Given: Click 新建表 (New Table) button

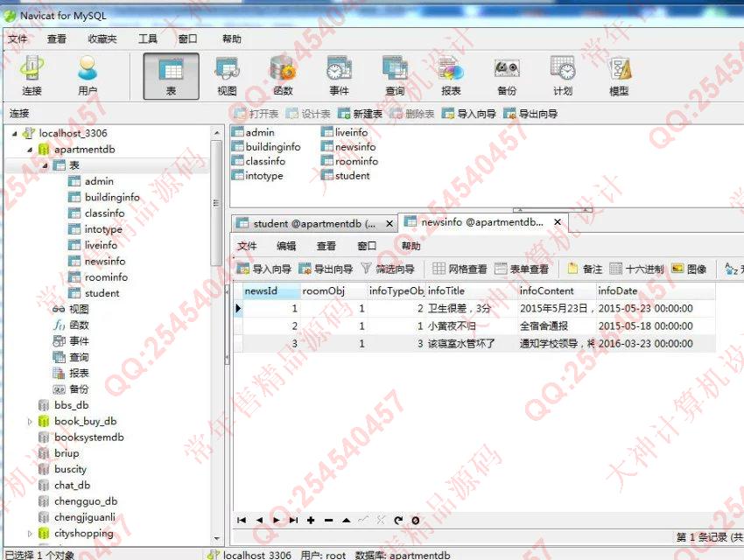Looking at the screenshot, I should coord(360,114).
